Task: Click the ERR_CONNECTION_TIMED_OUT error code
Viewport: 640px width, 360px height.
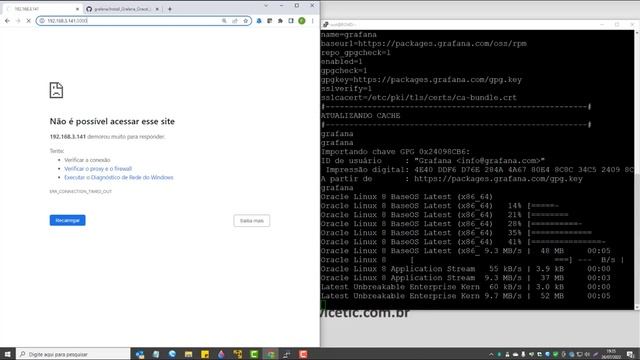Action: point(80,191)
